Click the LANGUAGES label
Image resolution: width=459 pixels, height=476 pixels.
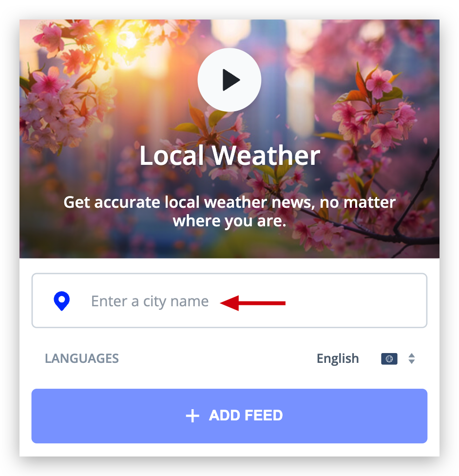[82, 358]
